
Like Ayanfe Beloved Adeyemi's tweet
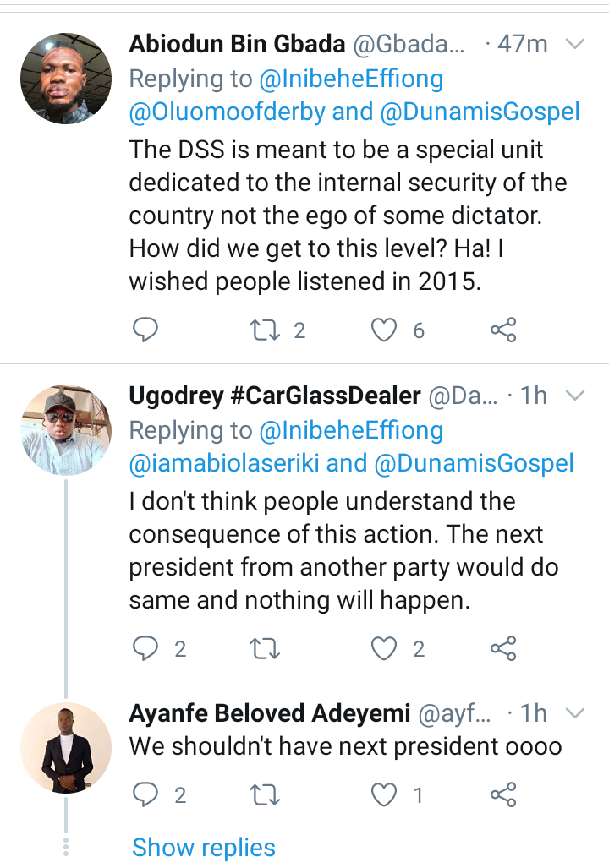[383, 795]
